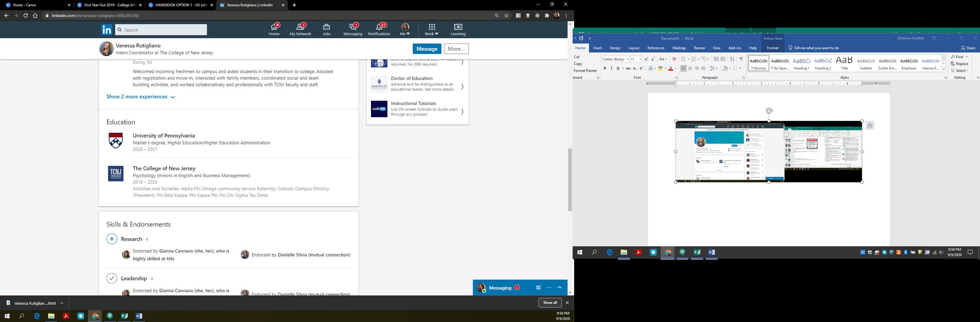Sort the selection in Word's Paragraph group
The height and width of the screenshot is (322, 980).
[732, 59]
